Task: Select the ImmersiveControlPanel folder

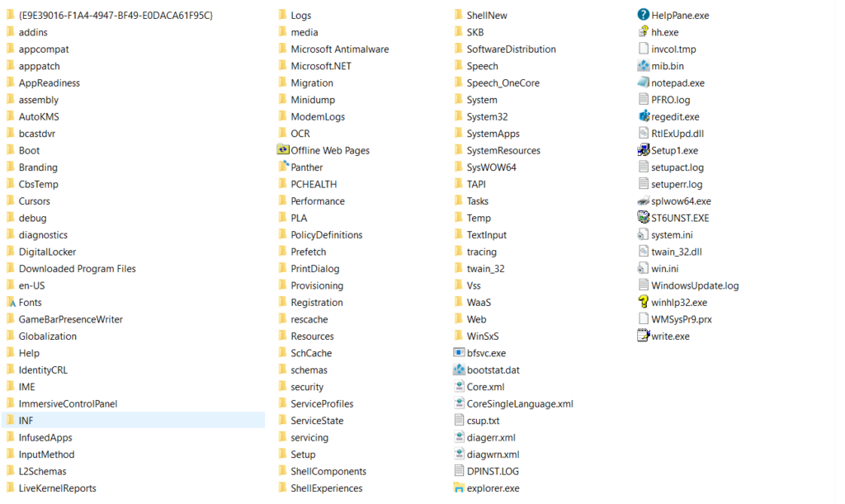Action: (61, 403)
